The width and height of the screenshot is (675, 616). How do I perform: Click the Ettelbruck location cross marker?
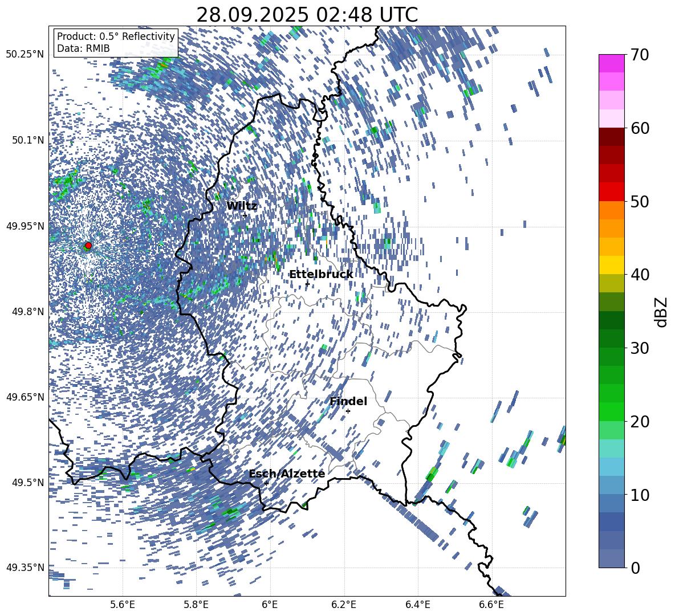click(307, 284)
